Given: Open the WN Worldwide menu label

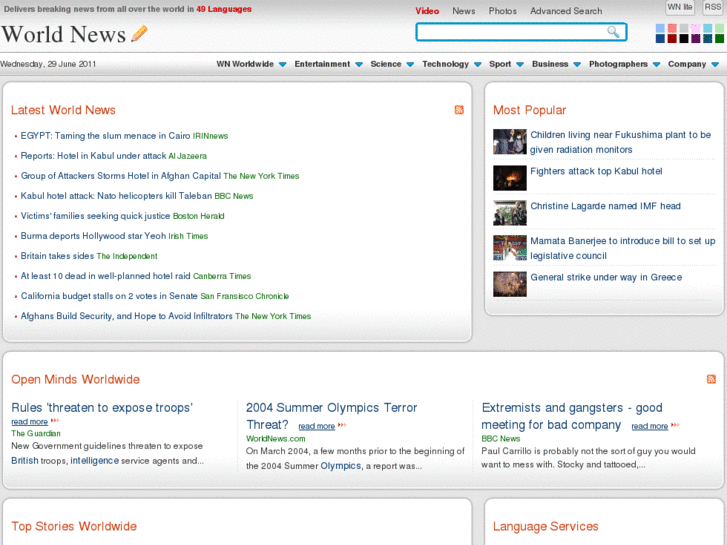Looking at the screenshot, I should click(x=245, y=64).
